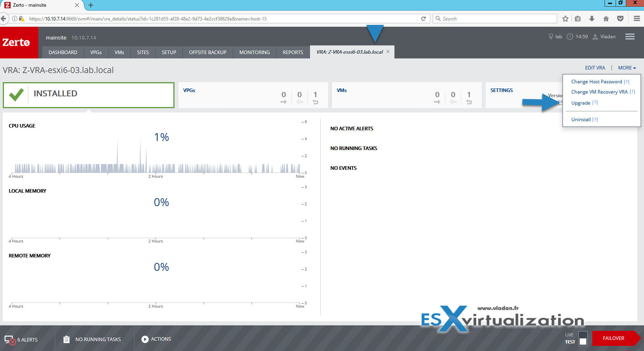Click the running tasks clipboard icon
The width and height of the screenshot is (644, 351).
tap(66, 339)
